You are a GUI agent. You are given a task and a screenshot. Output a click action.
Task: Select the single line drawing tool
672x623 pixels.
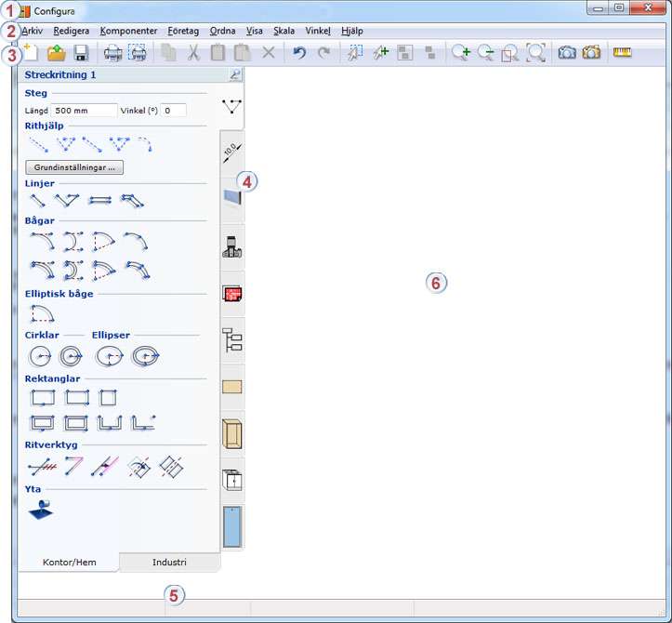[x=38, y=201]
